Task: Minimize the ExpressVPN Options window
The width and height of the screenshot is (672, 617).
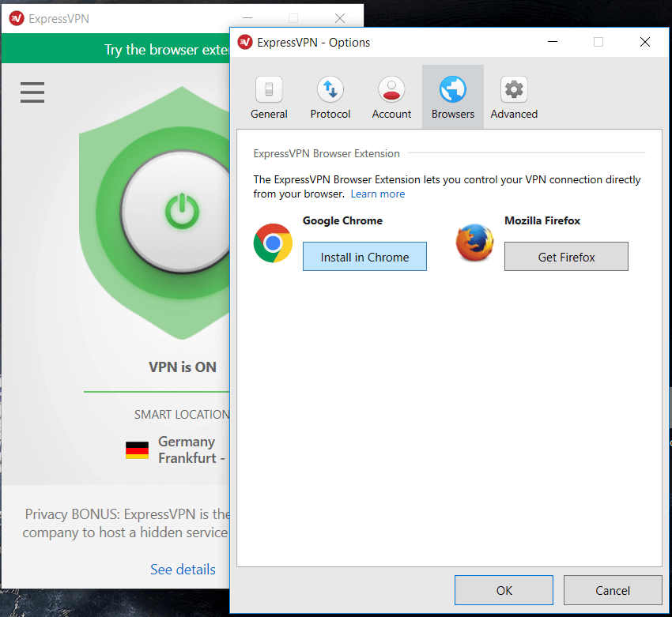Action: coord(553,42)
